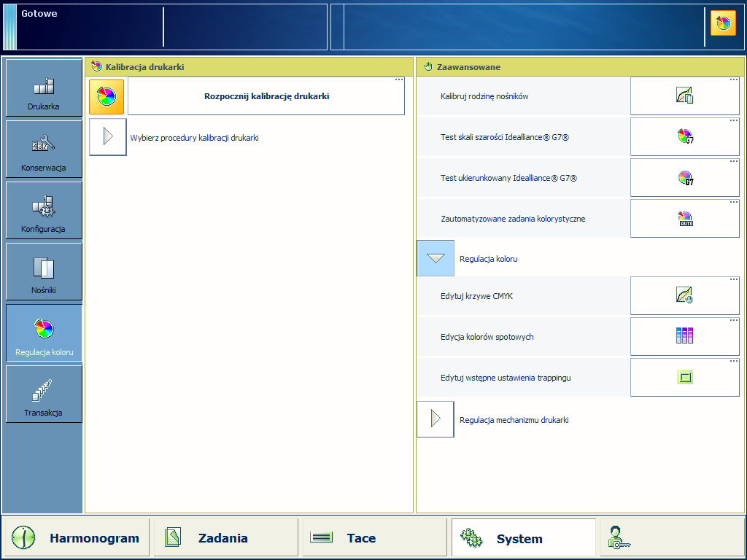Open the Drukarka sidebar section
The height and width of the screenshot is (560, 747).
[x=44, y=87]
